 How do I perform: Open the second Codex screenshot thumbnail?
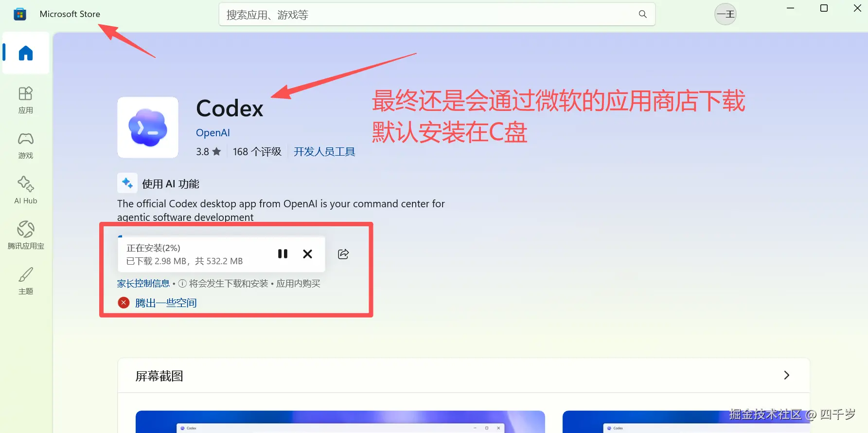(x=687, y=422)
